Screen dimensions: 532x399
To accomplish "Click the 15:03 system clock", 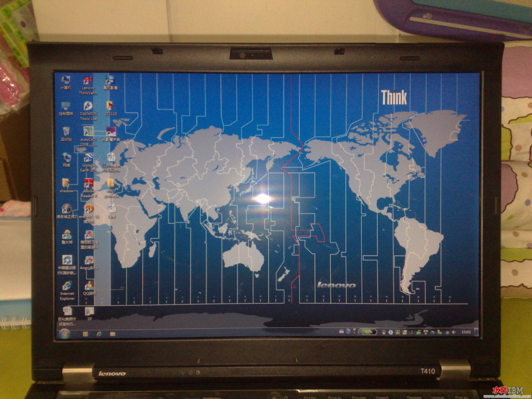I will tap(466, 332).
